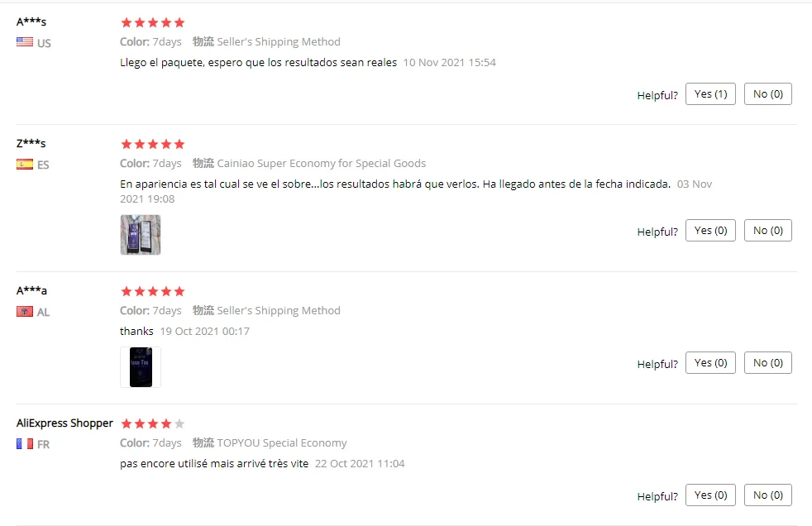Open A***a dark product photo thumbnail
Image resolution: width=812 pixels, height=526 pixels.
pyautogui.click(x=141, y=367)
